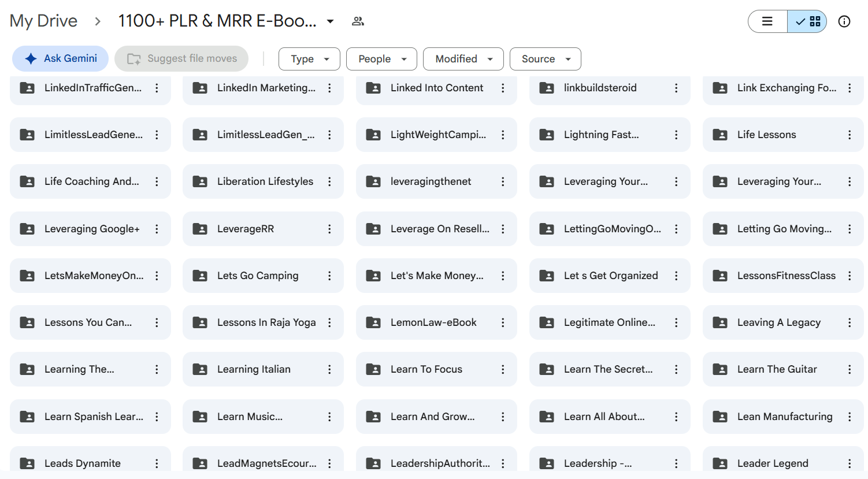This screenshot has width=868, height=479.
Task: Open the Source filter dropdown
Action: [x=546, y=59]
